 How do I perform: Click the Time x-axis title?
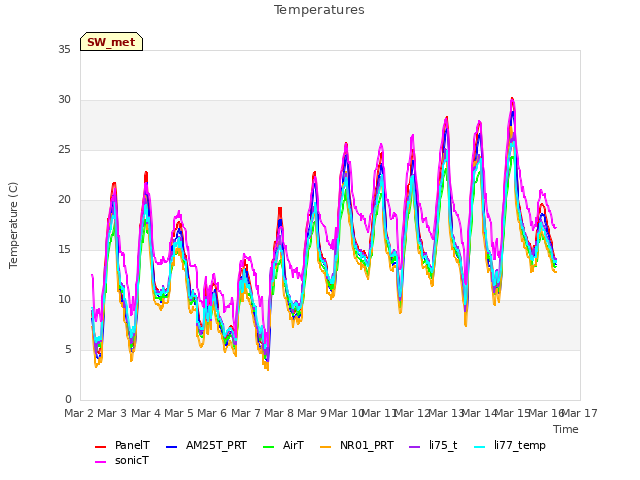(x=566, y=429)
